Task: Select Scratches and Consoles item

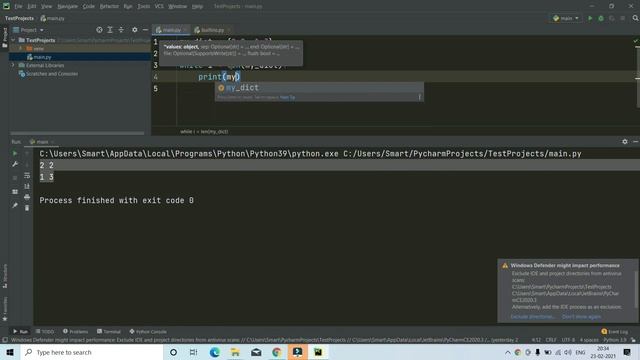Action: (52, 74)
